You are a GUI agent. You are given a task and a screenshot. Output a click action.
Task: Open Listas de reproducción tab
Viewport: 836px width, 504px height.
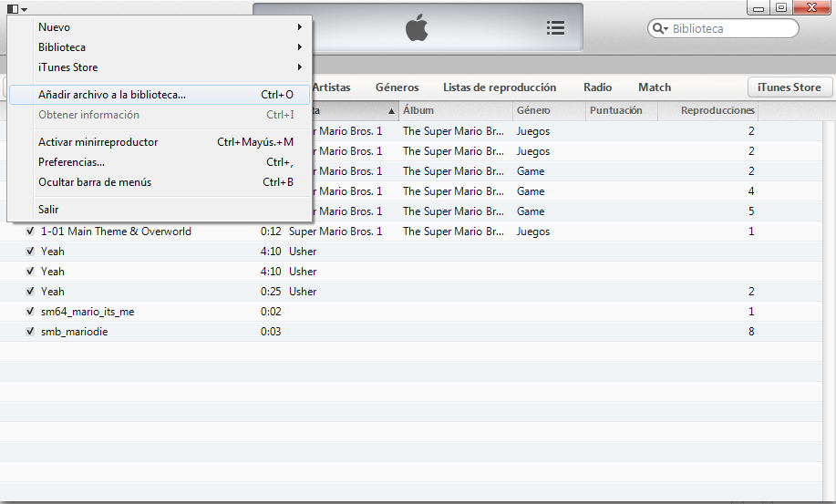coord(500,87)
